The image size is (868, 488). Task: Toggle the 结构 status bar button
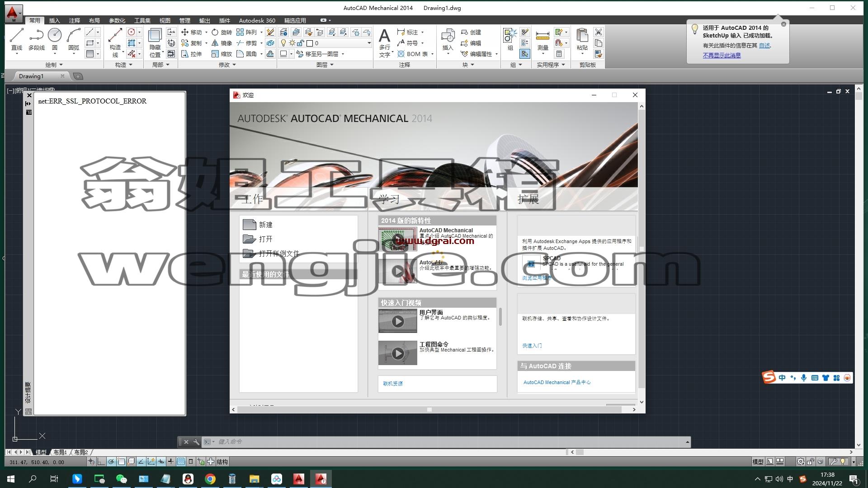222,461
